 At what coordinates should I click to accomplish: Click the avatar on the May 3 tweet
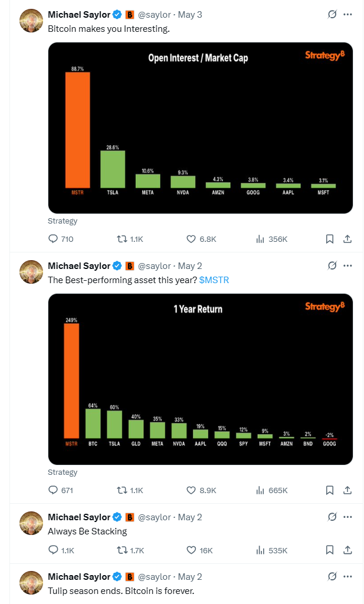[x=31, y=21]
